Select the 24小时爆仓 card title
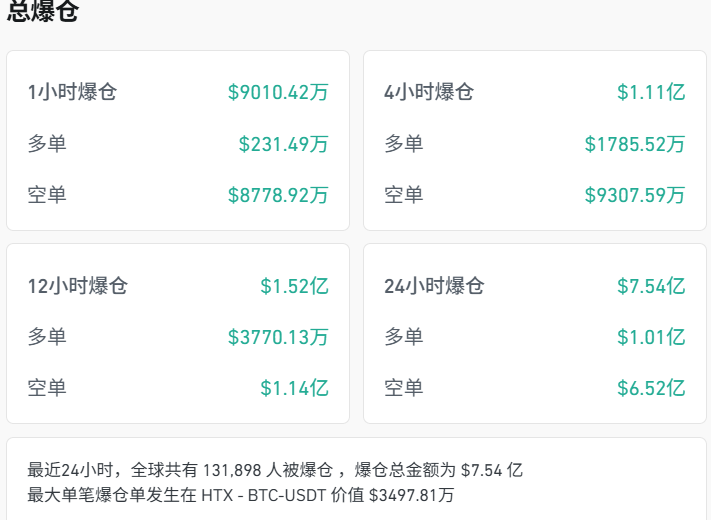The width and height of the screenshot is (711, 520). (434, 286)
